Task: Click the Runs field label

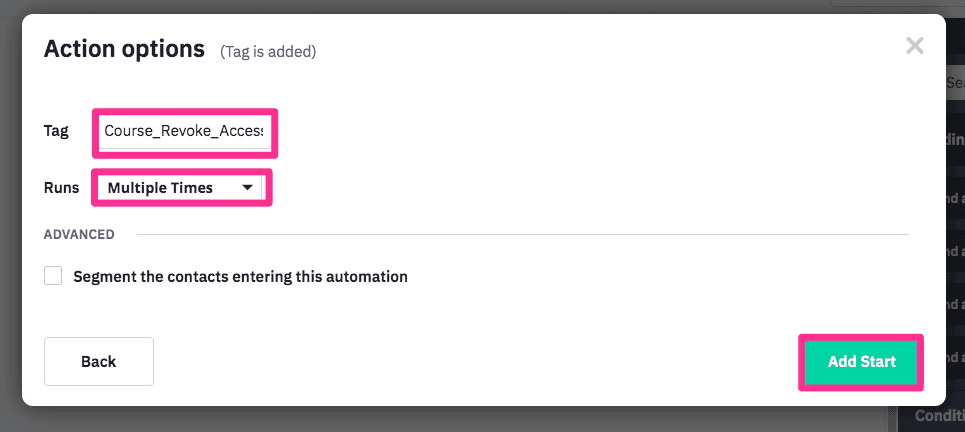Action: [x=61, y=188]
